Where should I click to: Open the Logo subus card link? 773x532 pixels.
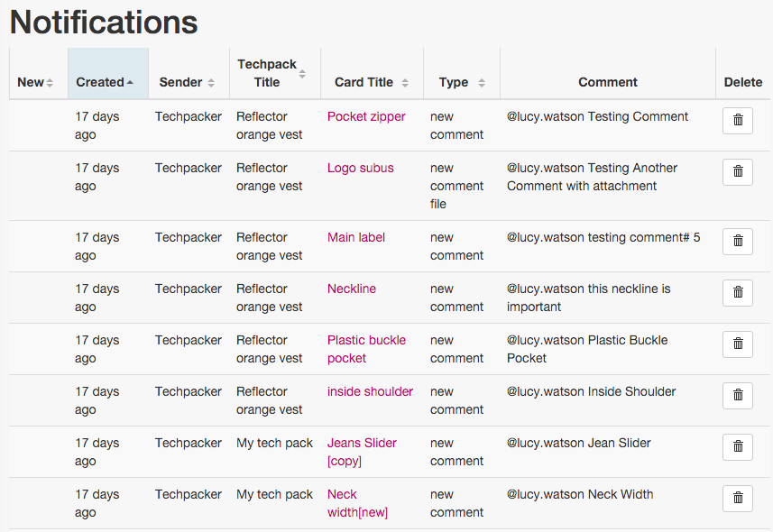(361, 168)
